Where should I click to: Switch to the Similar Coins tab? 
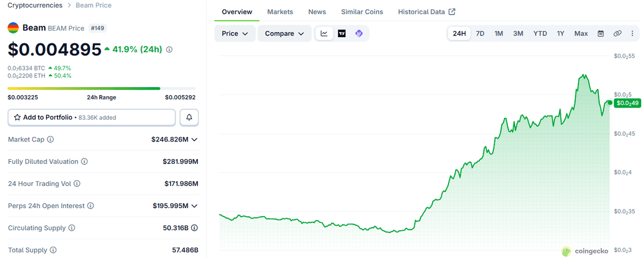(x=362, y=12)
